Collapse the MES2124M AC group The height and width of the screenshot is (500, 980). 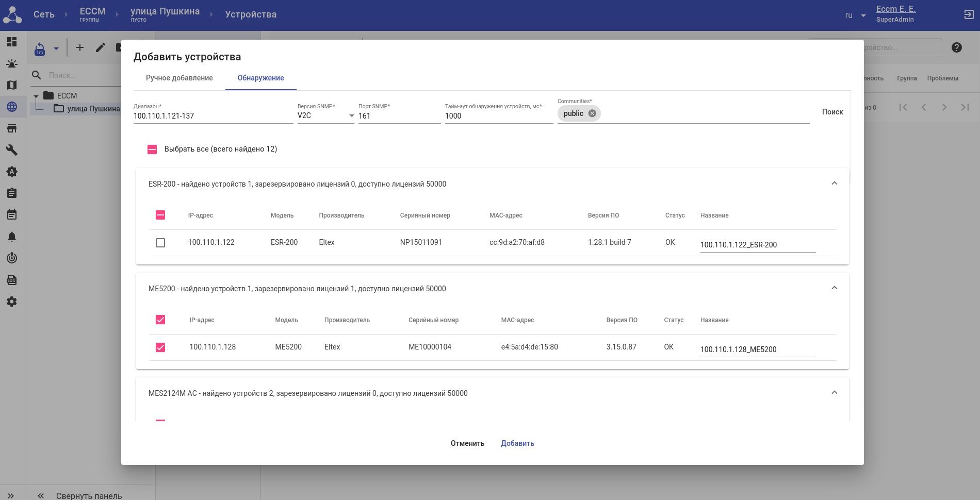[834, 393]
